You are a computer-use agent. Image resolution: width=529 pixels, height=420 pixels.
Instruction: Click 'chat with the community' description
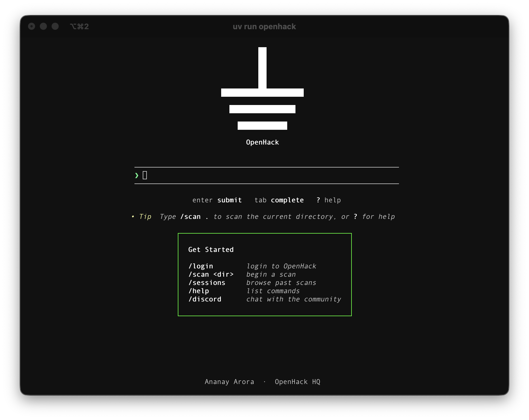click(x=293, y=299)
